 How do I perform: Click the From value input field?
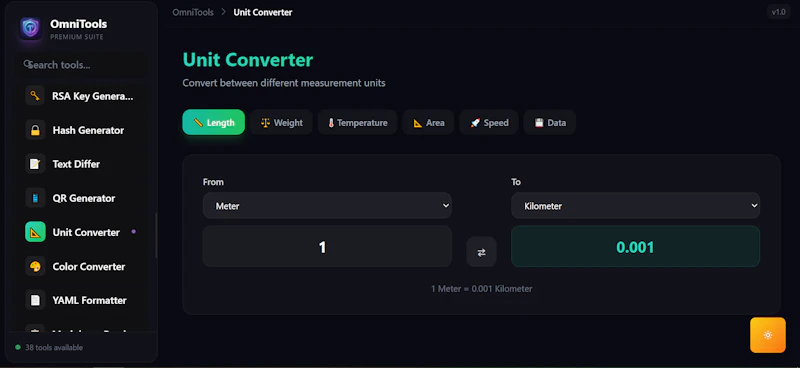[327, 247]
